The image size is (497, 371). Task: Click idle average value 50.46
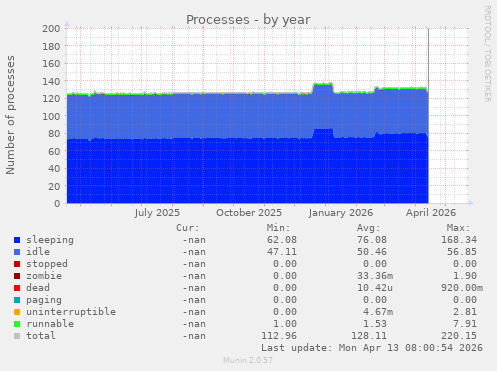(372, 252)
